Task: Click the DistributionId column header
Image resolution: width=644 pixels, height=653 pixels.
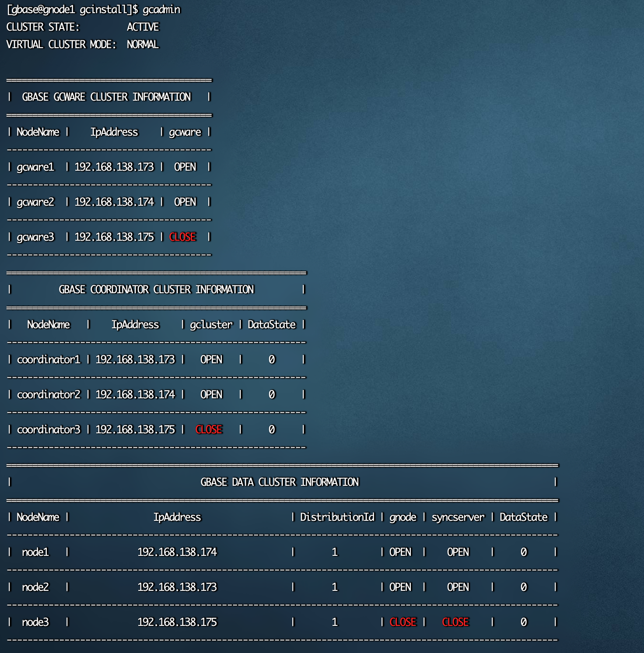Action: [x=337, y=517]
